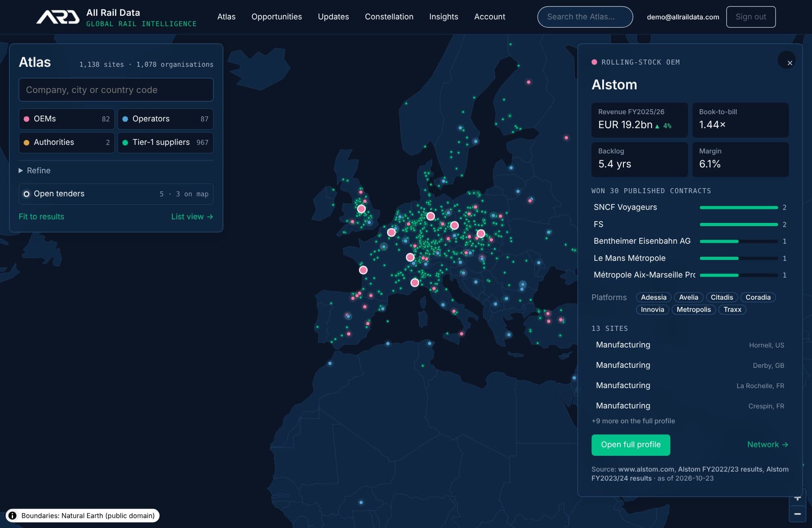This screenshot has height=528, width=812.
Task: Click the Sign out button
Action: coord(751,17)
